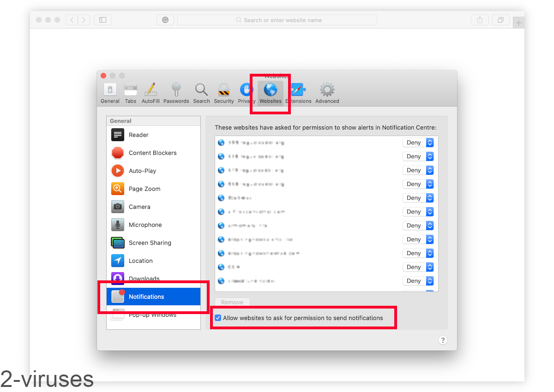Uncheck Allow websites to ask for permission
The image size is (554, 392).
218,318
